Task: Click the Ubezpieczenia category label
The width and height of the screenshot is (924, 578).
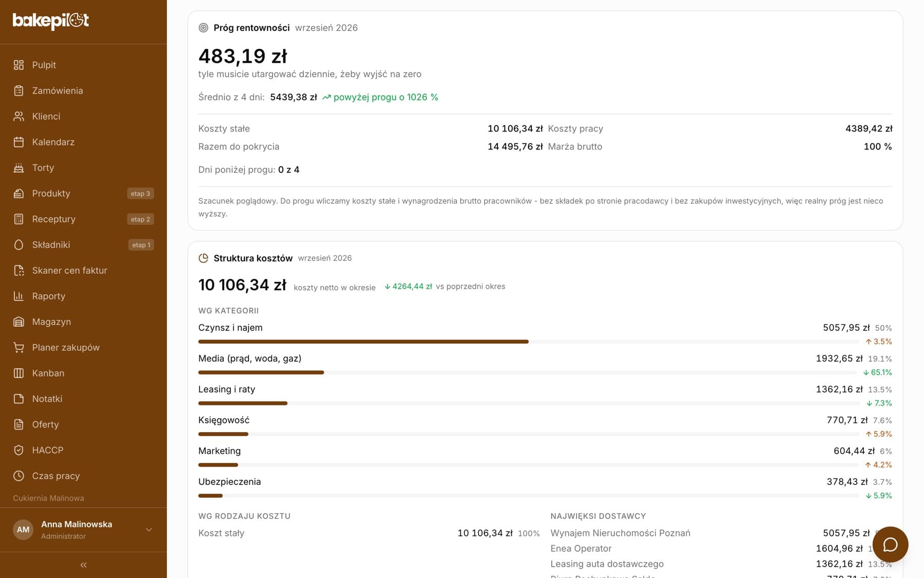Action: [229, 481]
